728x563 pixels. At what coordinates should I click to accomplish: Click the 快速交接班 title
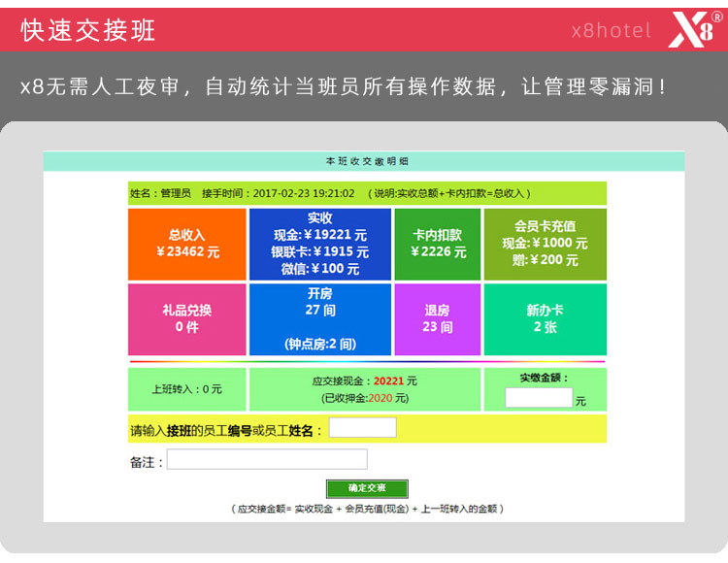[x=88, y=31]
